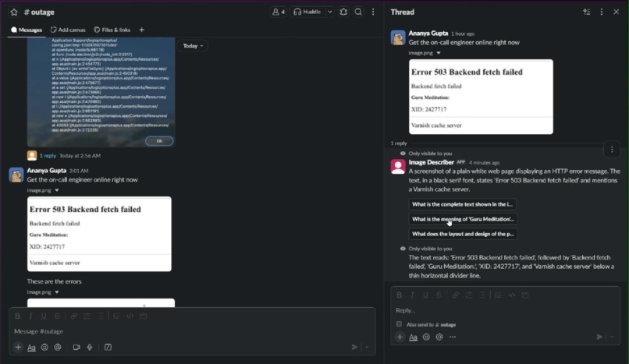Open more options ellipsis in thread composer

pos(453,337)
